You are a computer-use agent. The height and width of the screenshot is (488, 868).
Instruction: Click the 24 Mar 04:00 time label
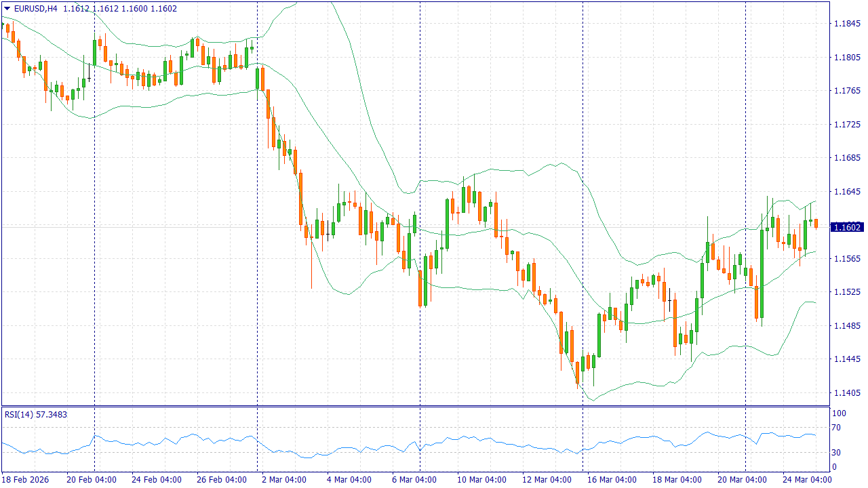(807, 480)
